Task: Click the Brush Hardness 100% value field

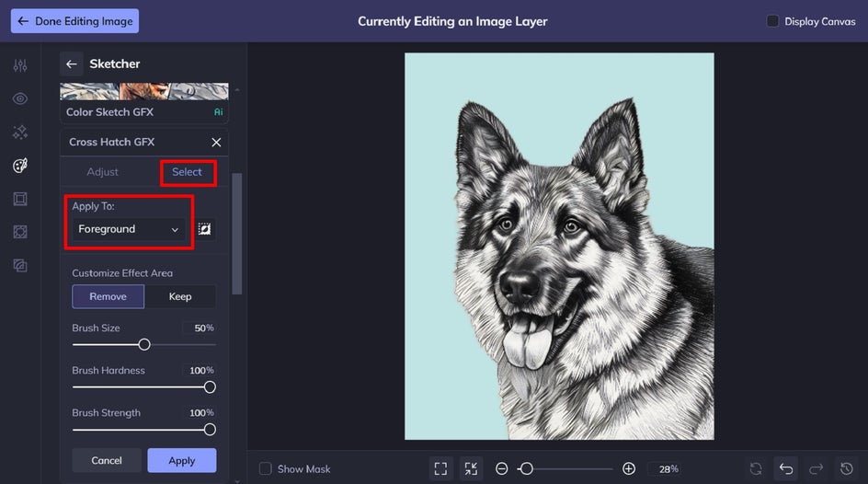Action: tap(200, 371)
